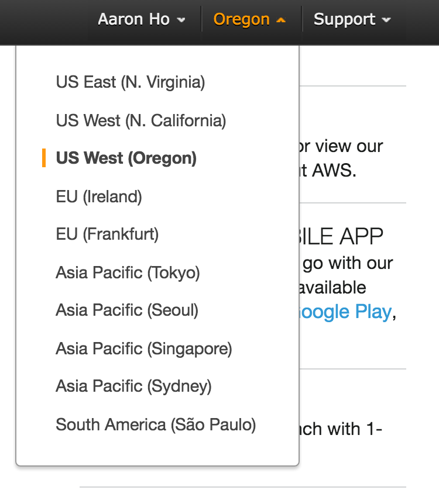Collapse the Oregon region dropdown

pyautogui.click(x=249, y=19)
